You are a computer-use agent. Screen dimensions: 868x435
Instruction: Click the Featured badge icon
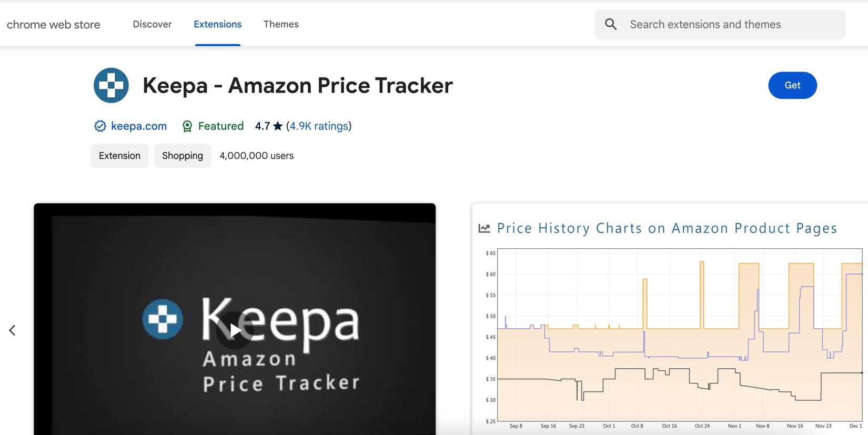click(x=187, y=126)
